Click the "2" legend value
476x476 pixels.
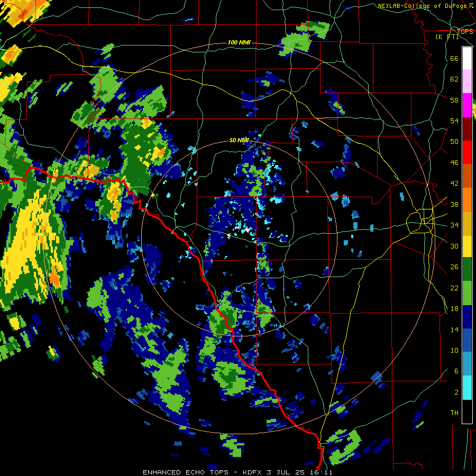456,392
